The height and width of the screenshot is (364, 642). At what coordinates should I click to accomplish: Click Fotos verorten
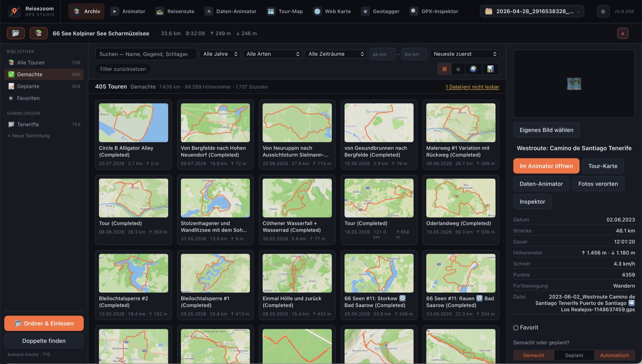pos(598,184)
